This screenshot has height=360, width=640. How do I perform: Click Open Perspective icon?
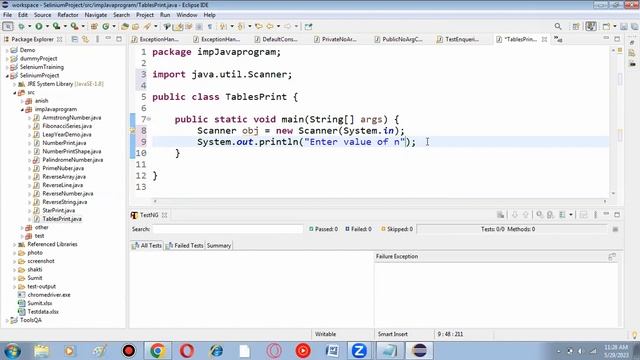pyautogui.click(x=576, y=27)
